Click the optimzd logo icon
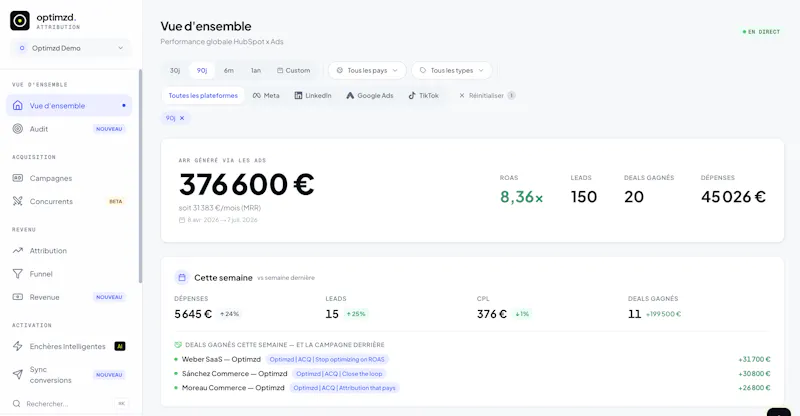Viewport: 800px width, 416px height. click(x=20, y=21)
